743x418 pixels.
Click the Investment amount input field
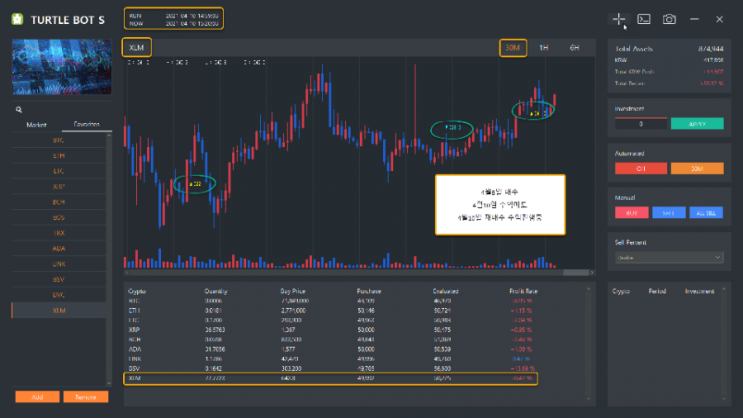pyautogui.click(x=641, y=124)
